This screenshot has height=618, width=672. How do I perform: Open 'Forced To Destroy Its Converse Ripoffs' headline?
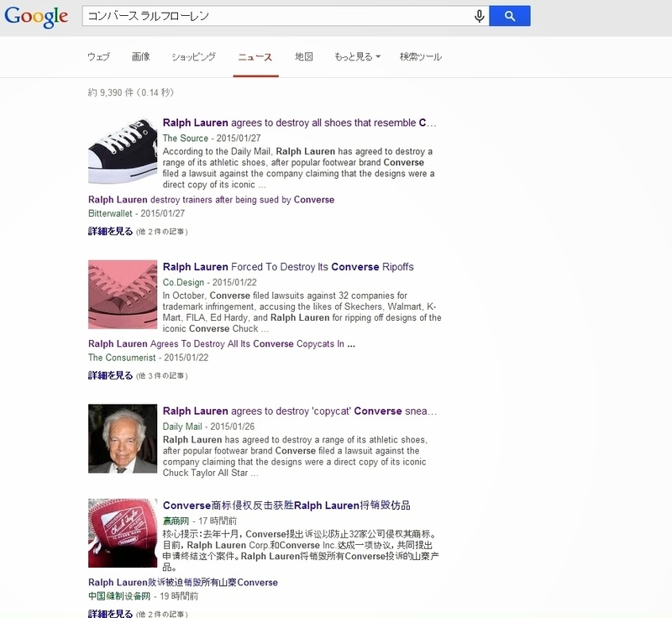click(x=288, y=267)
